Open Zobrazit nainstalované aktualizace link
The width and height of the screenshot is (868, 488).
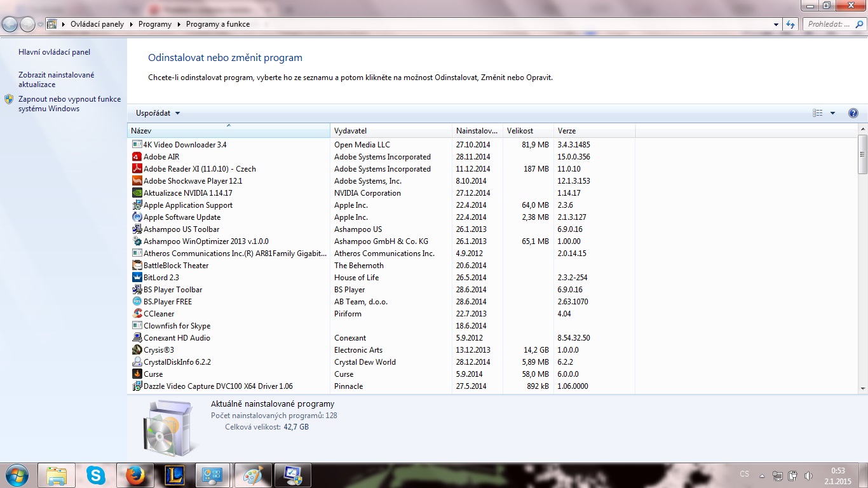[x=57, y=79]
